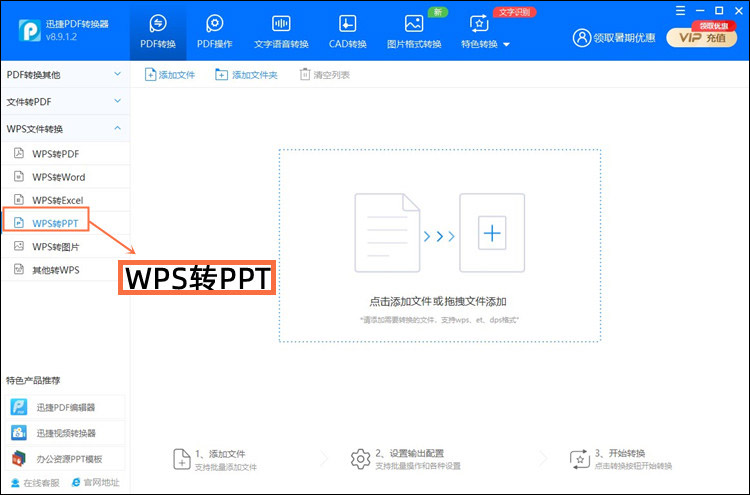Click 迅捷PDF编辑器 icon

[19, 407]
